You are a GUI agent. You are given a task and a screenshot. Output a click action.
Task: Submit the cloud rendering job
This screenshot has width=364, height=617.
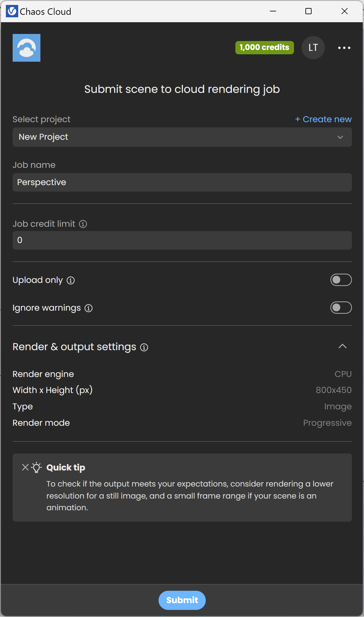click(x=182, y=600)
